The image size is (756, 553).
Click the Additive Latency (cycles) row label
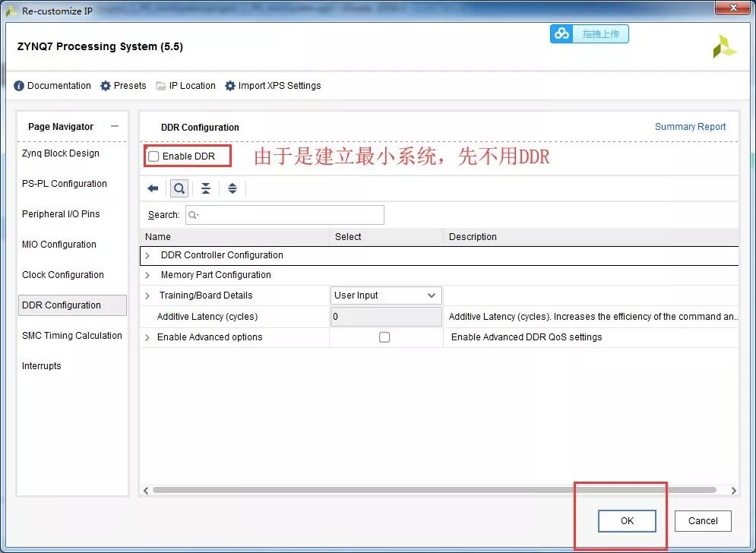click(207, 317)
